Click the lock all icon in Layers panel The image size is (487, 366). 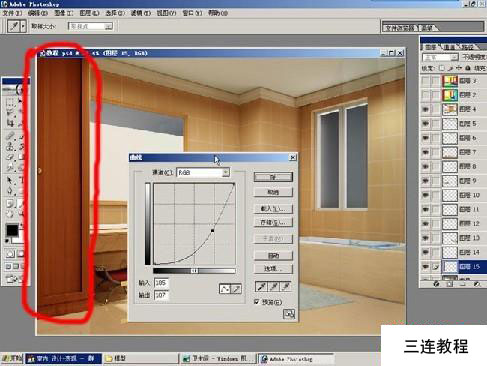468,68
